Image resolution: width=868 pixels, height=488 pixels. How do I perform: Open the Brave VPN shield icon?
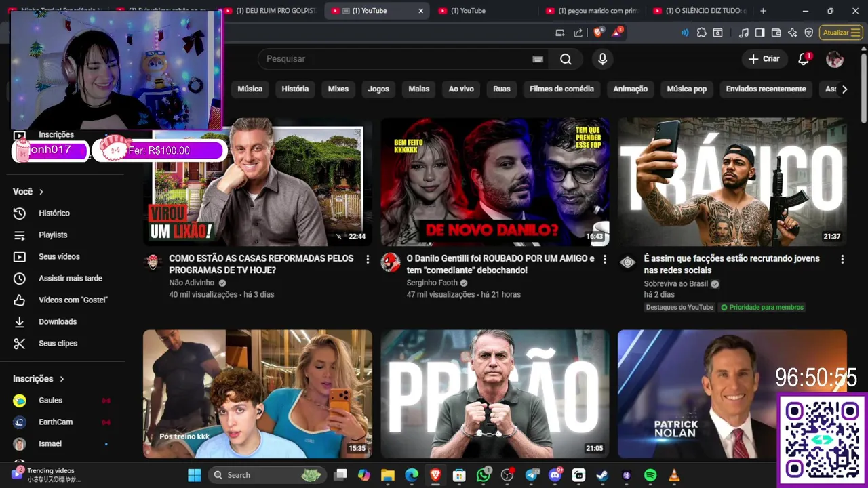point(808,33)
